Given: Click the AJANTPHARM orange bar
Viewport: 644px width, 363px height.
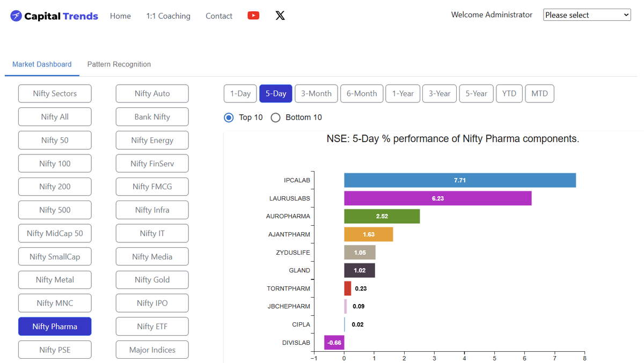Looking at the screenshot, I should [369, 234].
